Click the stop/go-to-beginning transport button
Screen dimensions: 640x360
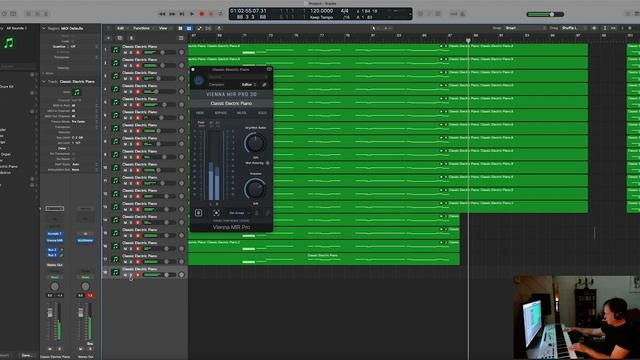point(182,14)
